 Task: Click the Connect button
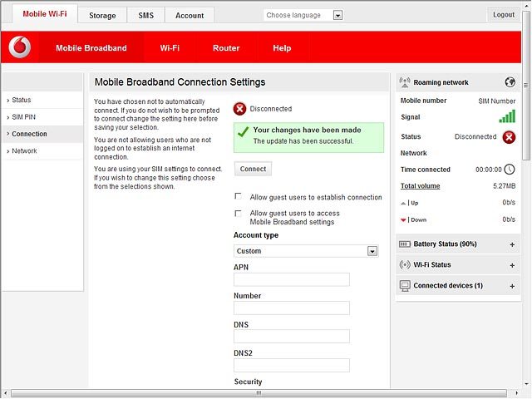(x=253, y=169)
